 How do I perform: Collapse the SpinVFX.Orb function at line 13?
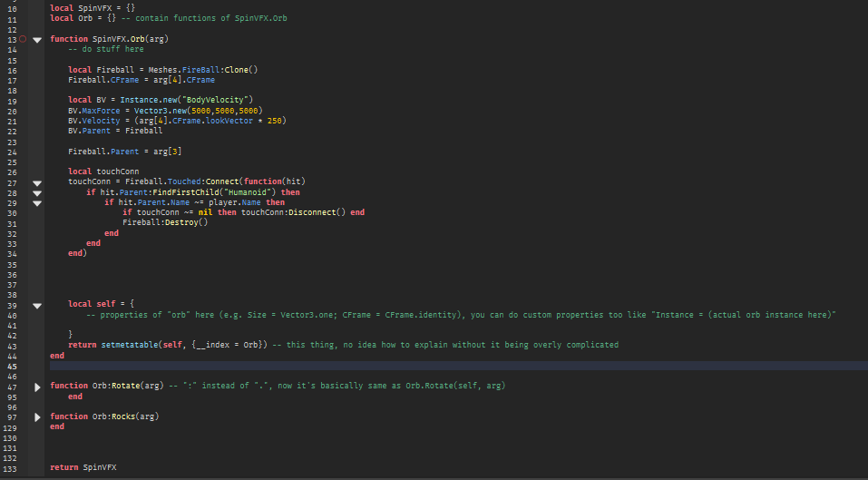(x=37, y=40)
